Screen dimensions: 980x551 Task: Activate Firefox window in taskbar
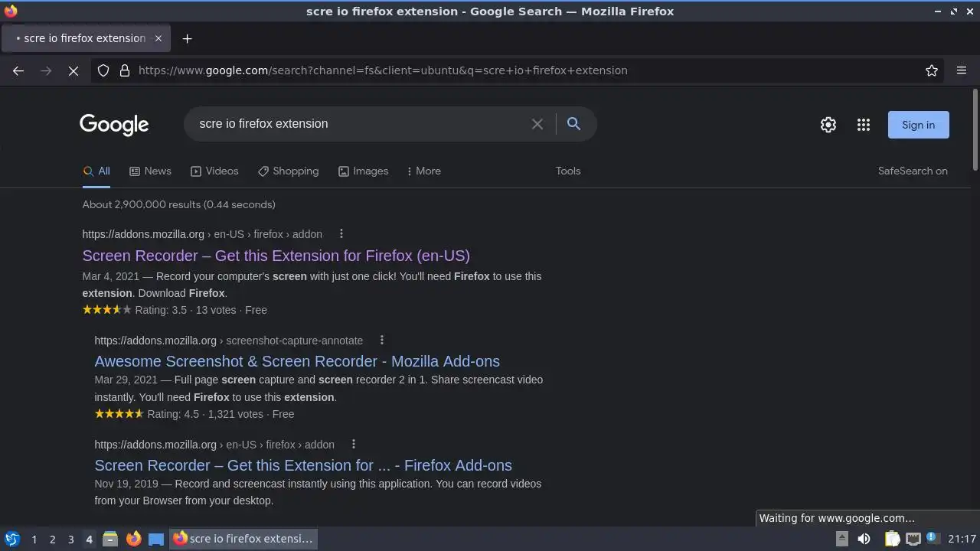(243, 539)
